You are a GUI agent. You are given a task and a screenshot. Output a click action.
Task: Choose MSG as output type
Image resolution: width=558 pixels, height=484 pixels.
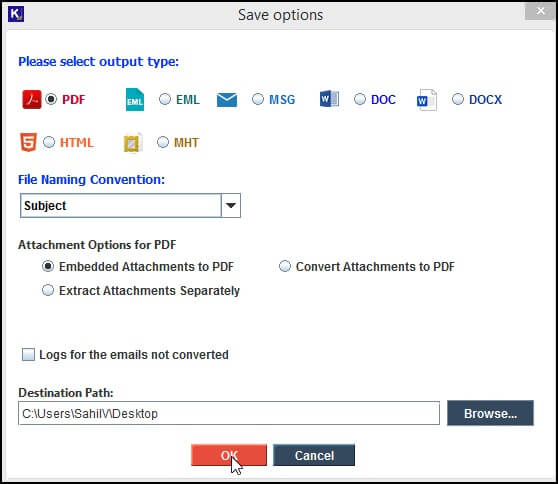pos(258,99)
